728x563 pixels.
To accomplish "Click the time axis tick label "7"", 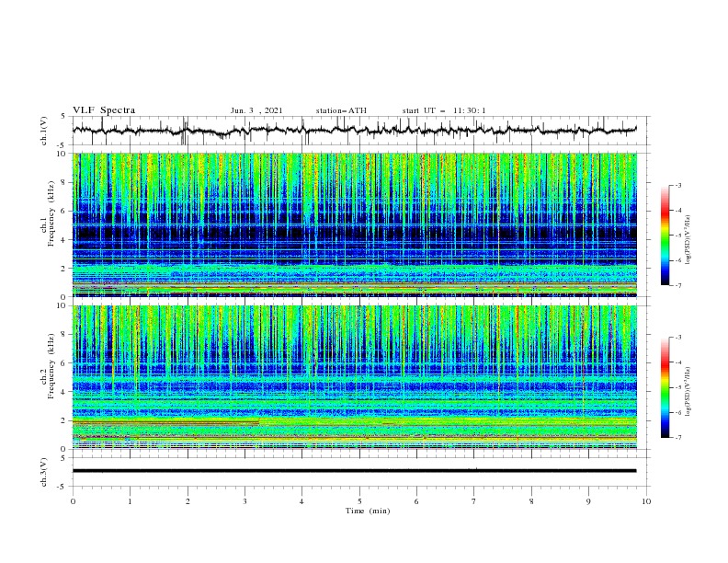I will (474, 501).
